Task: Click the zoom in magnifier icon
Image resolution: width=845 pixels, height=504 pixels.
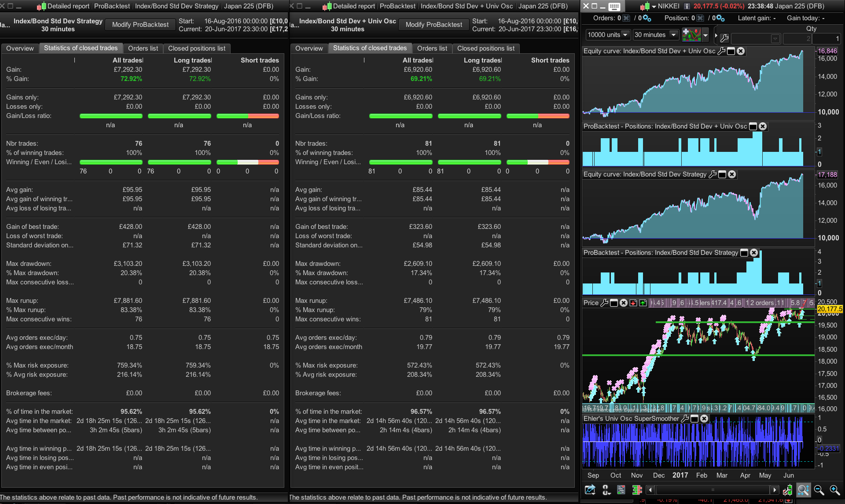Action: 834,490
